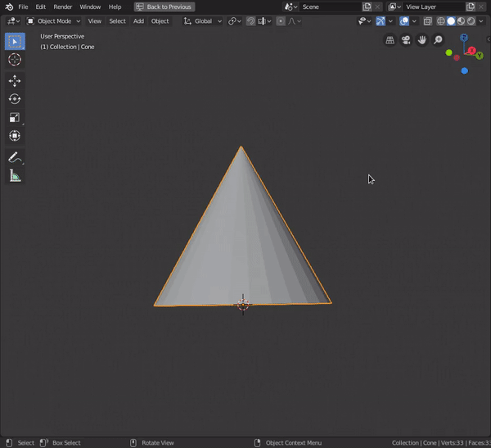Click the 'Rotate View' status bar entry
The height and width of the screenshot is (448, 491).
click(x=158, y=442)
